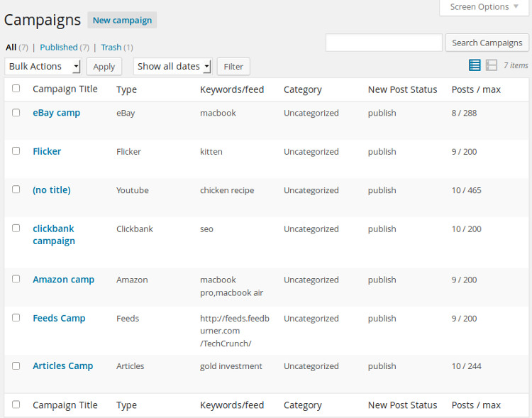Image resolution: width=532 pixels, height=418 pixels.
Task: Check the clickbank campaign checkbox
Action: 16,229
